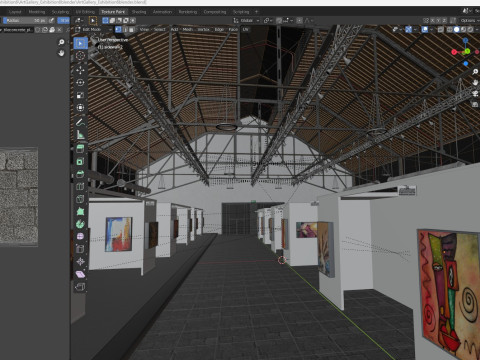Toggle X-ray view button
The width and height of the screenshot is (480, 360).
[441, 29]
